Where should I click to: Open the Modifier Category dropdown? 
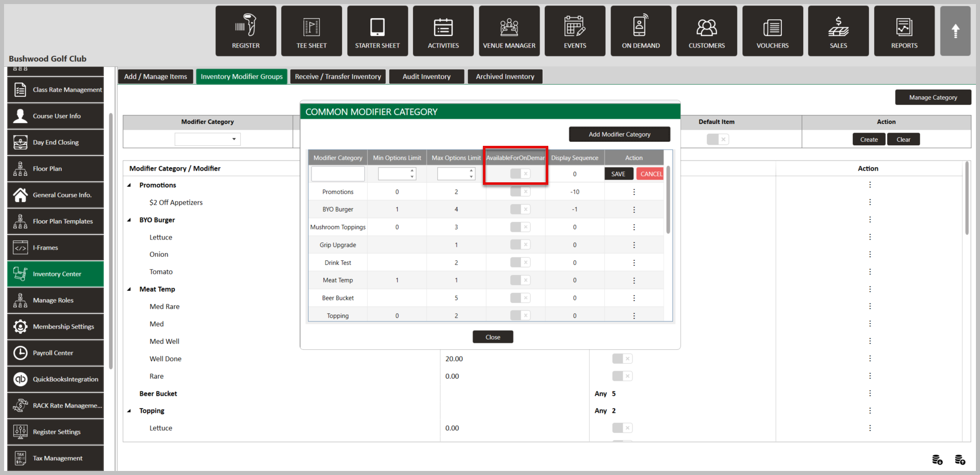click(x=208, y=139)
